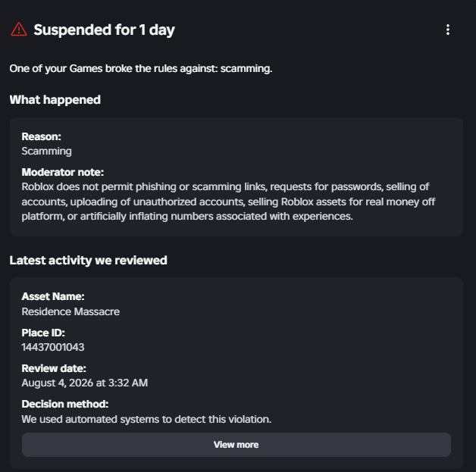Click the What happened section heading
The image size is (476, 472).
(x=55, y=100)
